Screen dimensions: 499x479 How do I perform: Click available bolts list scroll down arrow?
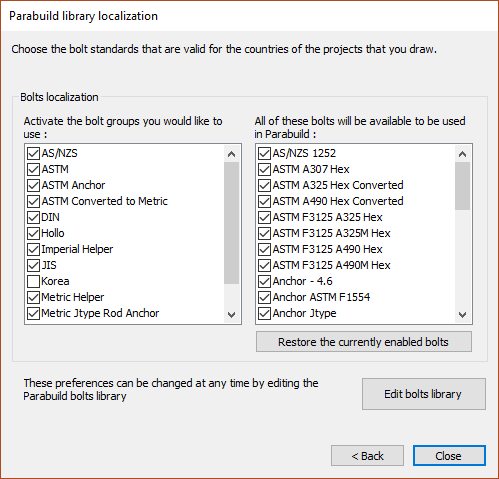(x=462, y=314)
